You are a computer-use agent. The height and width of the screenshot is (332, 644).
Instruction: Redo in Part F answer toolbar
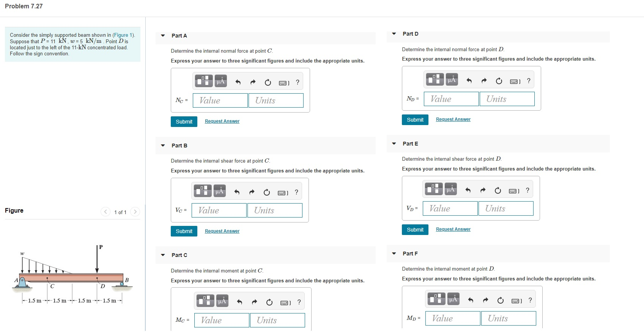coord(485,300)
